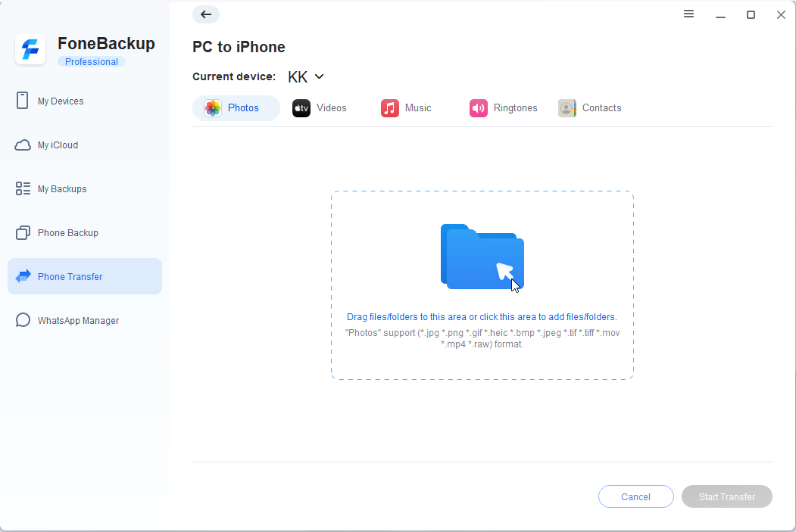Click the Professional edition badge
796x532 pixels.
[92, 62]
